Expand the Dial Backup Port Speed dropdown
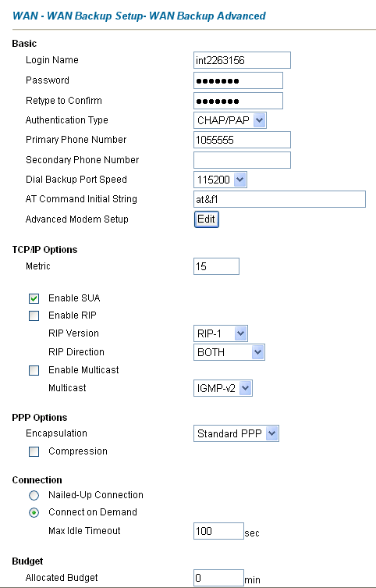Image resolution: width=376 pixels, height=588 pixels. (220, 180)
